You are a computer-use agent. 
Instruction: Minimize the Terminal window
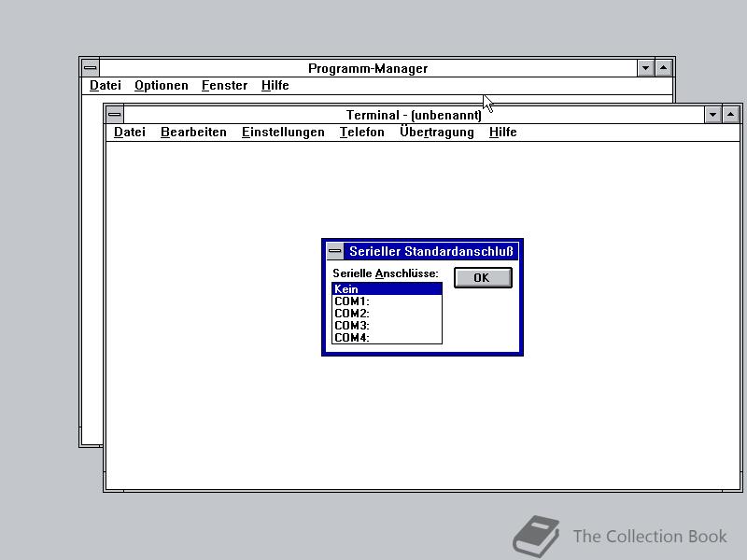click(712, 115)
